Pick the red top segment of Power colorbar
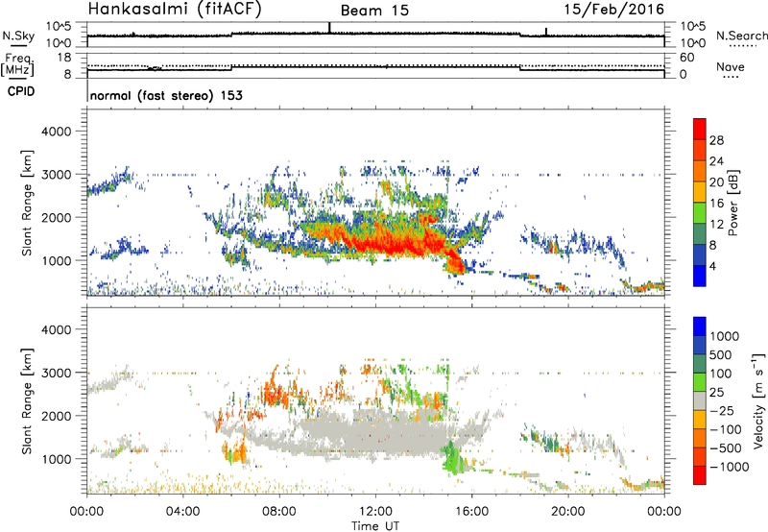 (x=700, y=130)
